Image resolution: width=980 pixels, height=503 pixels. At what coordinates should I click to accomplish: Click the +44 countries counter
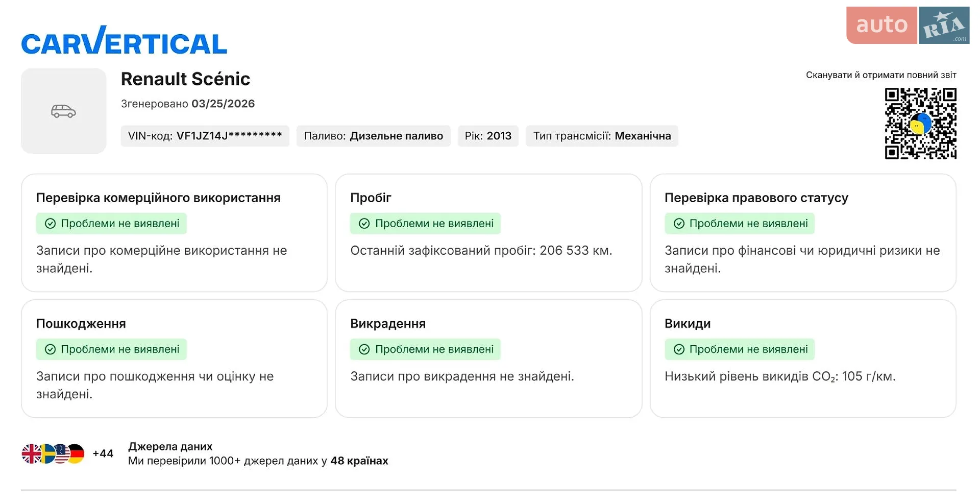point(103,453)
